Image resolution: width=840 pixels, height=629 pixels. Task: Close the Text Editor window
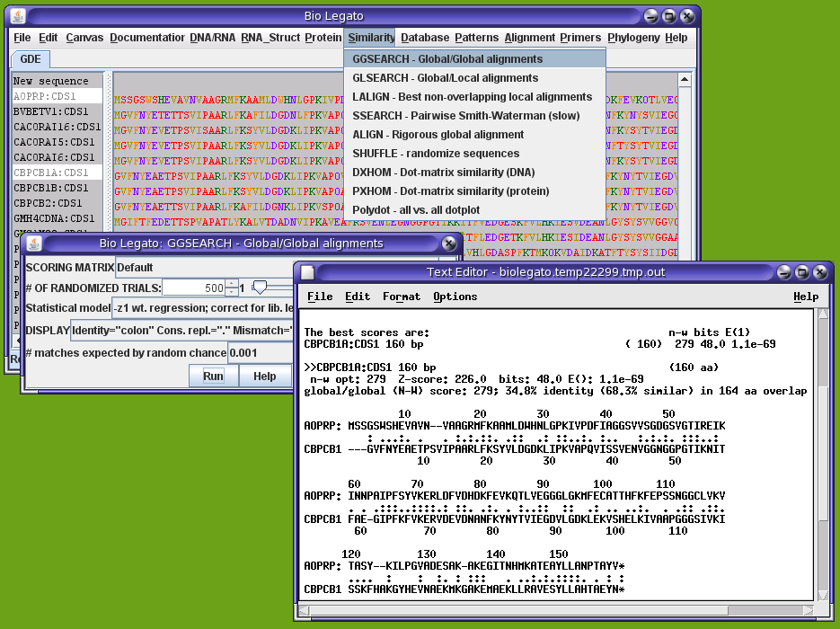coord(820,272)
